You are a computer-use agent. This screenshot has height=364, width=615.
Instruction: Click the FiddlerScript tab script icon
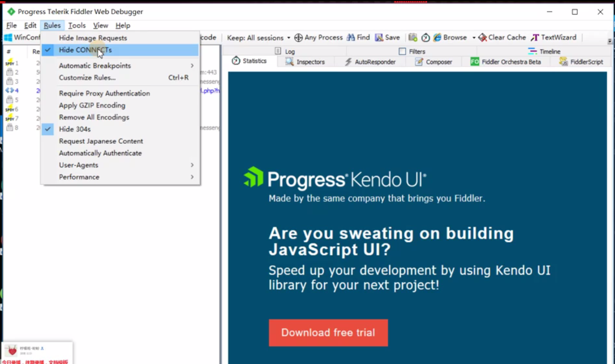[x=563, y=62]
